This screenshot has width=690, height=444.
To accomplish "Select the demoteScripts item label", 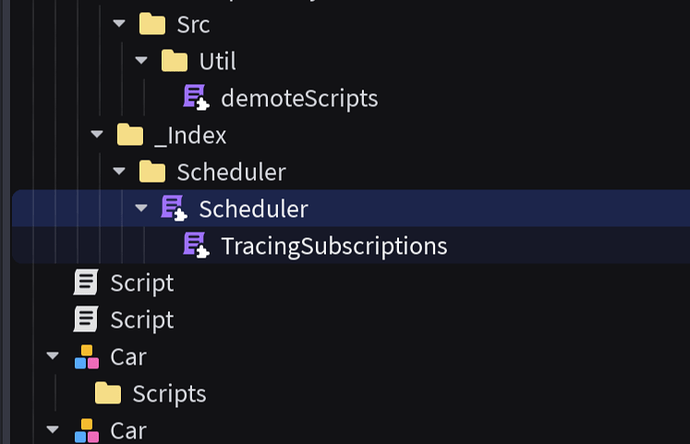I will tap(299, 98).
